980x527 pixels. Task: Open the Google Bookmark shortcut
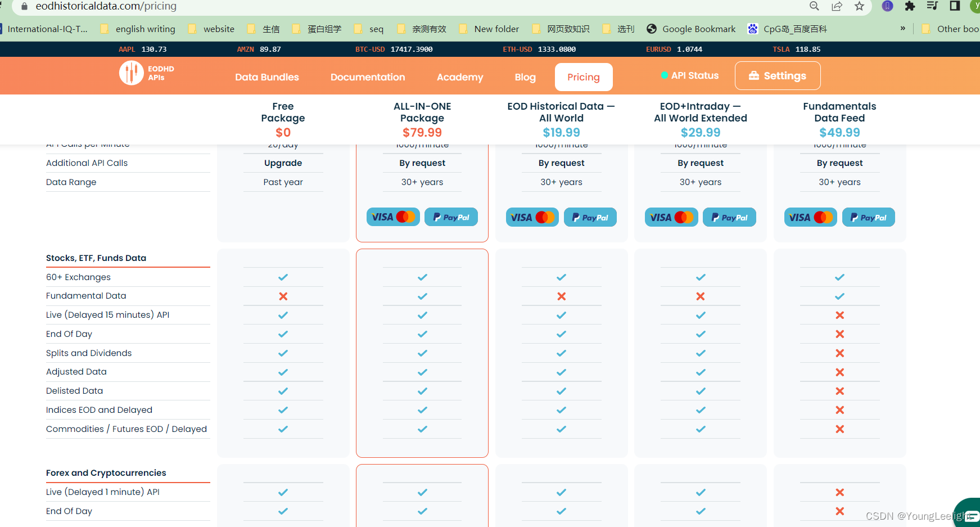click(x=691, y=29)
